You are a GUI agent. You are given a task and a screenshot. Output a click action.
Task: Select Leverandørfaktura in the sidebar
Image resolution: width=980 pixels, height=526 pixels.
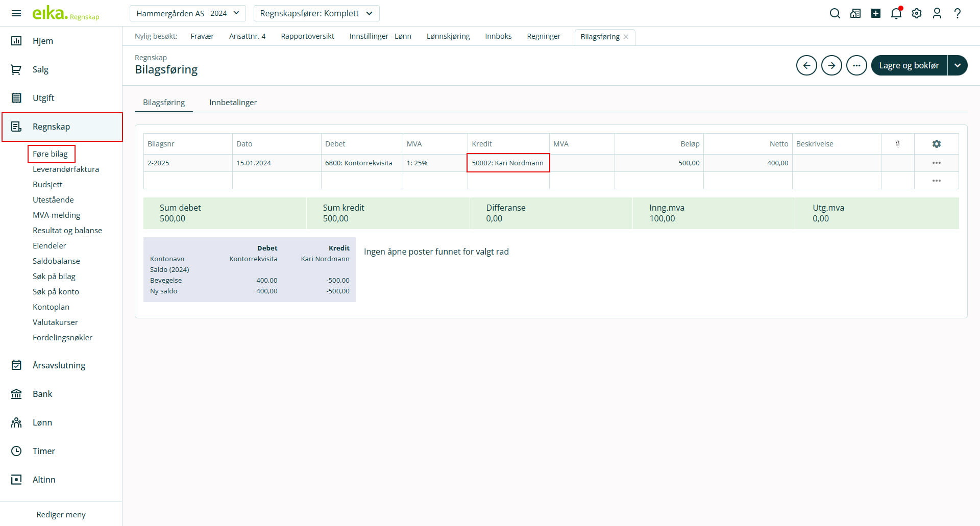click(x=66, y=169)
